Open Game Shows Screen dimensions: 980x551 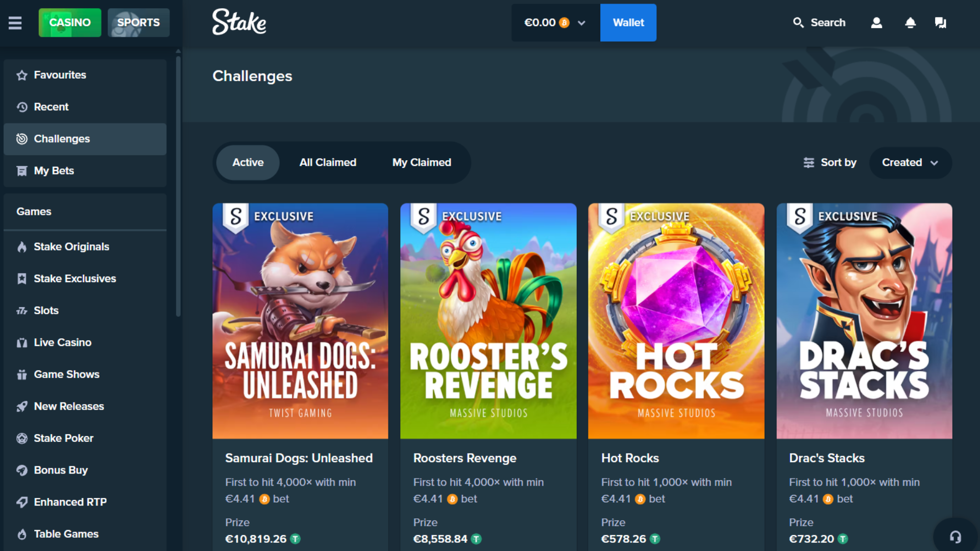pos(85,374)
